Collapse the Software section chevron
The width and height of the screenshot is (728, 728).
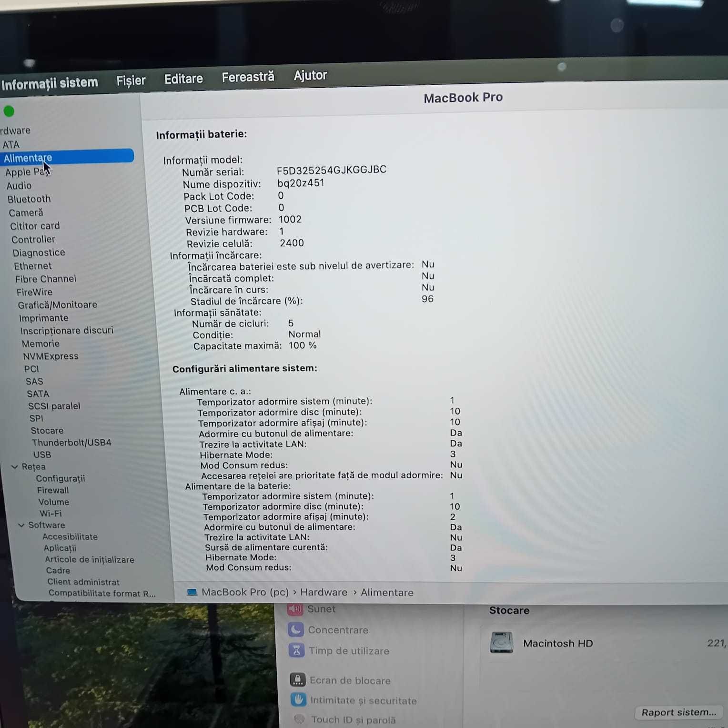coord(21,525)
